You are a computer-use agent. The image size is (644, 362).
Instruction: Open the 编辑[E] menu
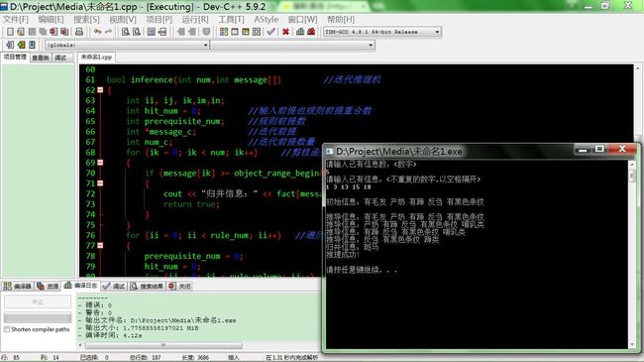pos(51,19)
